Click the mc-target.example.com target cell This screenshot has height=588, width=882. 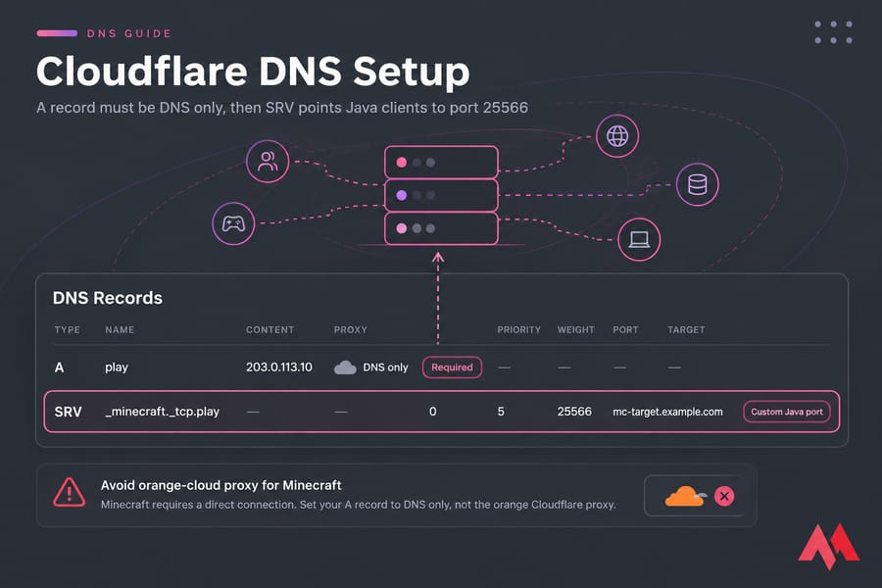(667, 412)
